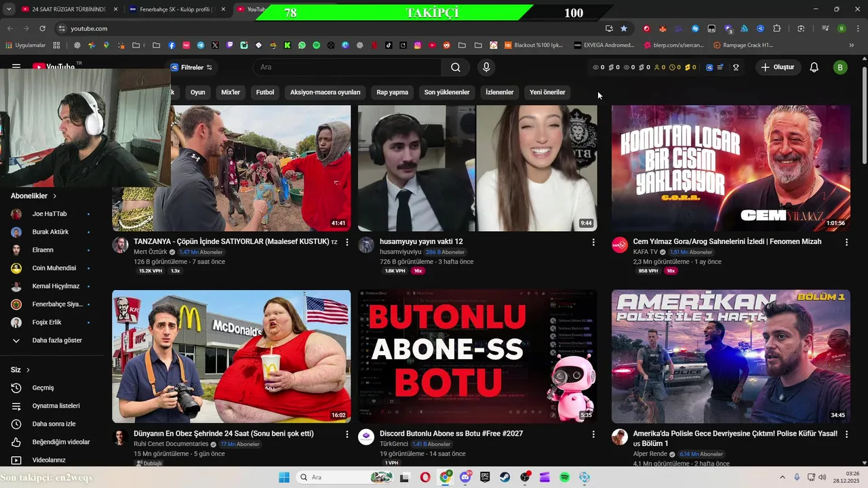Open the McDonald's obez şehir thumbnail
Image resolution: width=868 pixels, height=488 pixels.
click(231, 357)
